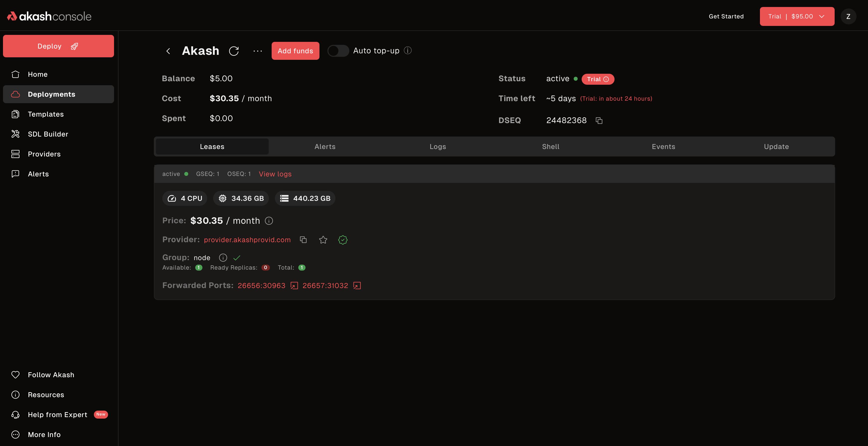Viewport: 868px width, 446px height.
Task: Open the three-dots deployment options menu
Action: [257, 51]
